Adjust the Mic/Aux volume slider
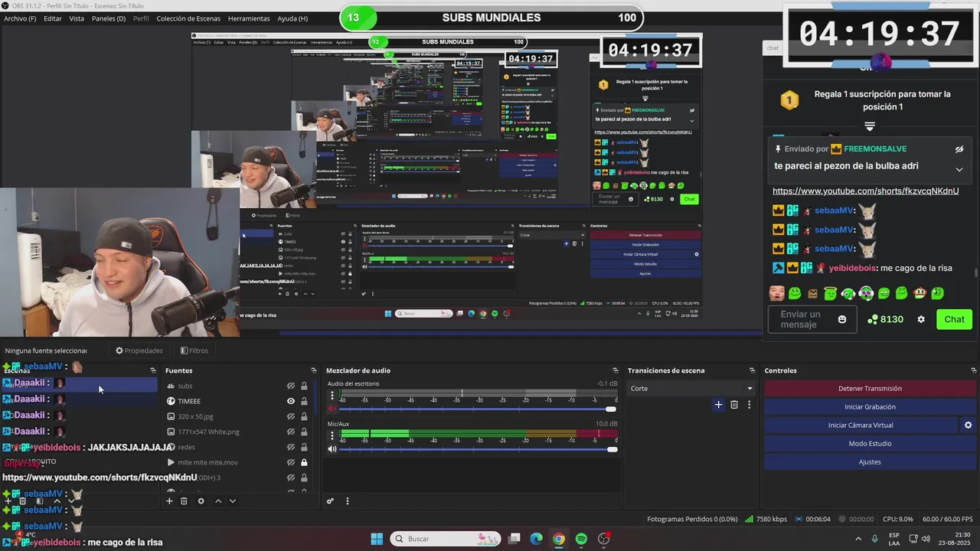 pyautogui.click(x=476, y=449)
